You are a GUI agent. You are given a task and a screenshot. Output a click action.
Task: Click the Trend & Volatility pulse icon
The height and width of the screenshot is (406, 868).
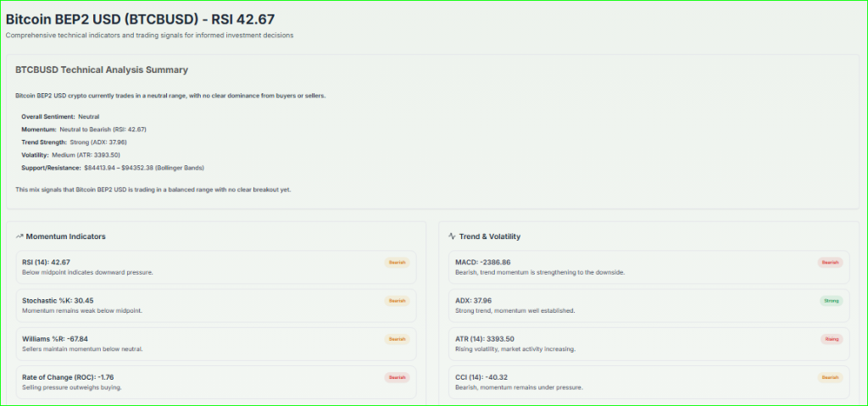452,236
